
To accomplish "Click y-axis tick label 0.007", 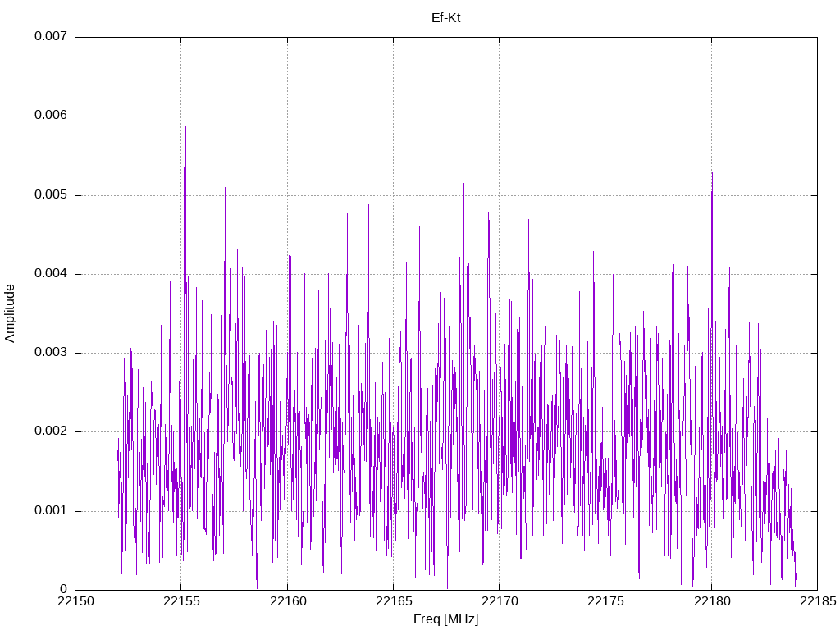I will tap(51, 36).
